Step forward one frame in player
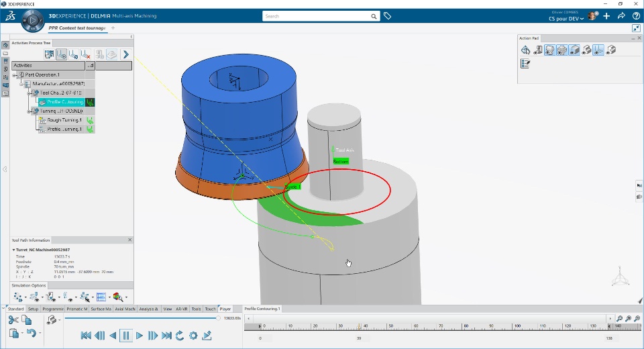 click(153, 336)
